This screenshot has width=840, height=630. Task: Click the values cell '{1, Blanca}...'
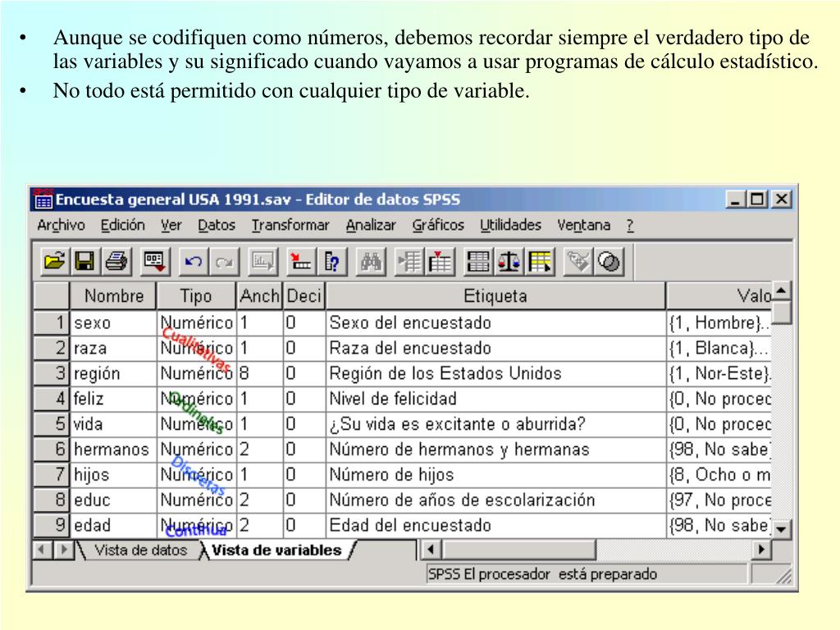coord(719,348)
